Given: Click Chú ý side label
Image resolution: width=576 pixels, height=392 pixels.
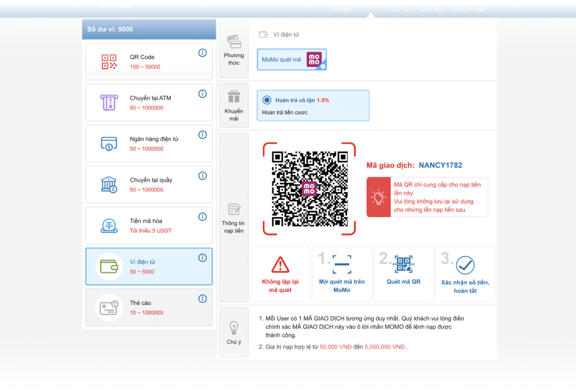Looking at the screenshot, I should (x=234, y=342).
